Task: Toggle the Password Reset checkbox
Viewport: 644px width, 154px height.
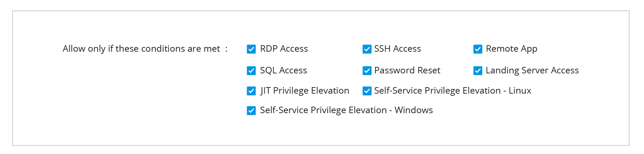Action: pos(367,71)
